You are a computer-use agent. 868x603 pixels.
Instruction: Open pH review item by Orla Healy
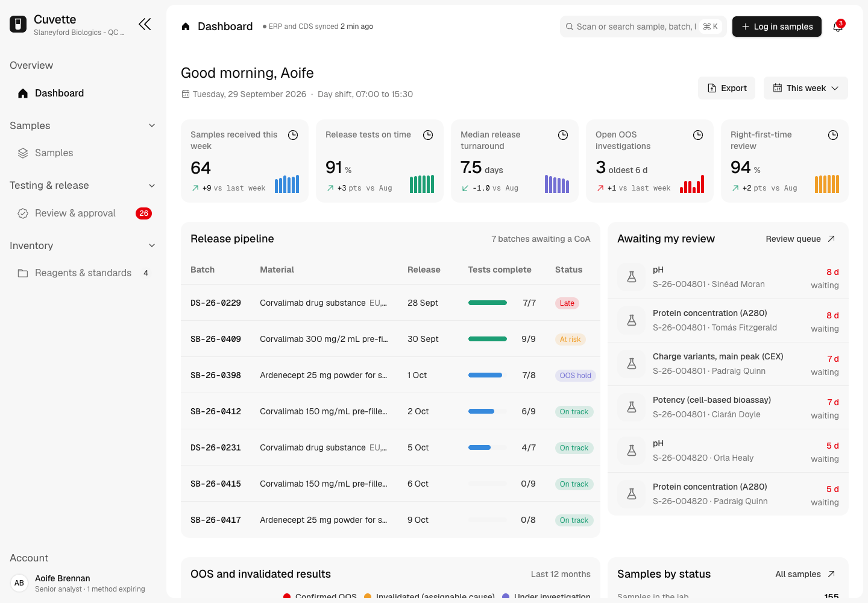pyautogui.click(x=728, y=451)
